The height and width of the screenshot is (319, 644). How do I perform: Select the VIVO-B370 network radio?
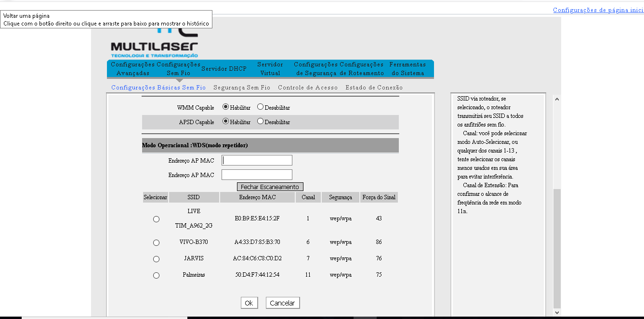[156, 242]
